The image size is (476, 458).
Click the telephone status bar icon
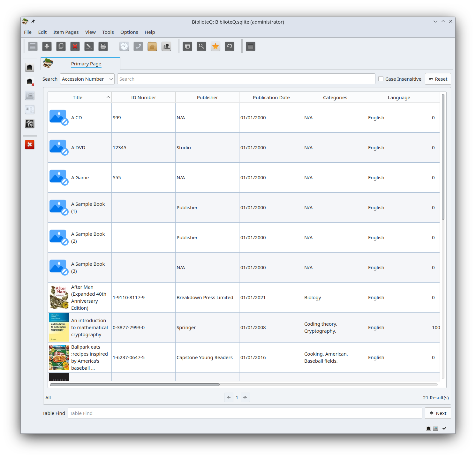tap(435, 428)
